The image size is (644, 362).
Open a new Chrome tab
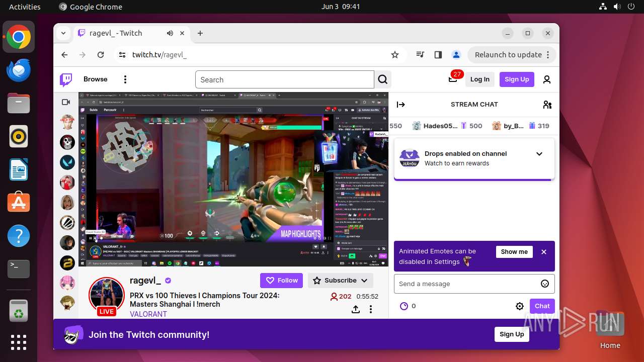click(x=200, y=33)
